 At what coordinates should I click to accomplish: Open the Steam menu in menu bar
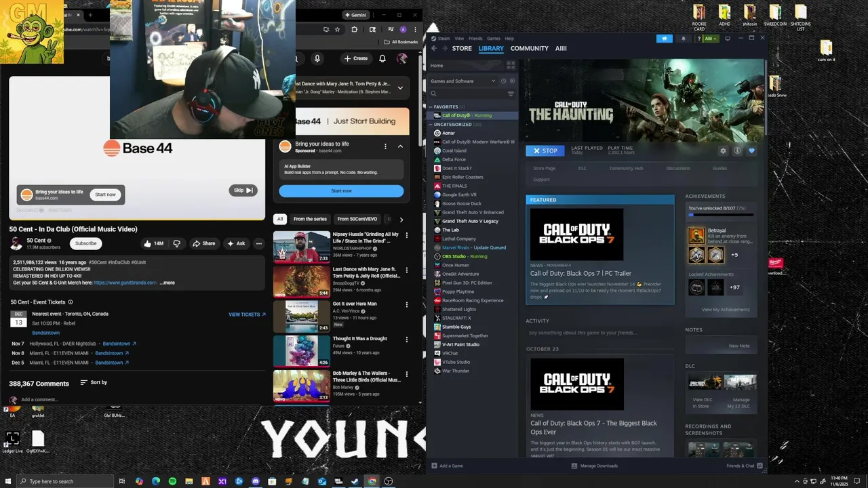(x=444, y=39)
